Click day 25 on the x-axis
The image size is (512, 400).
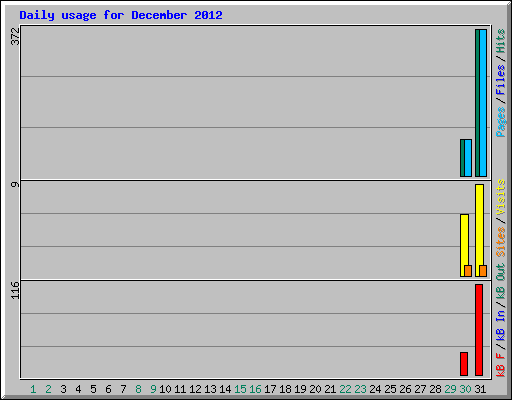point(390,389)
